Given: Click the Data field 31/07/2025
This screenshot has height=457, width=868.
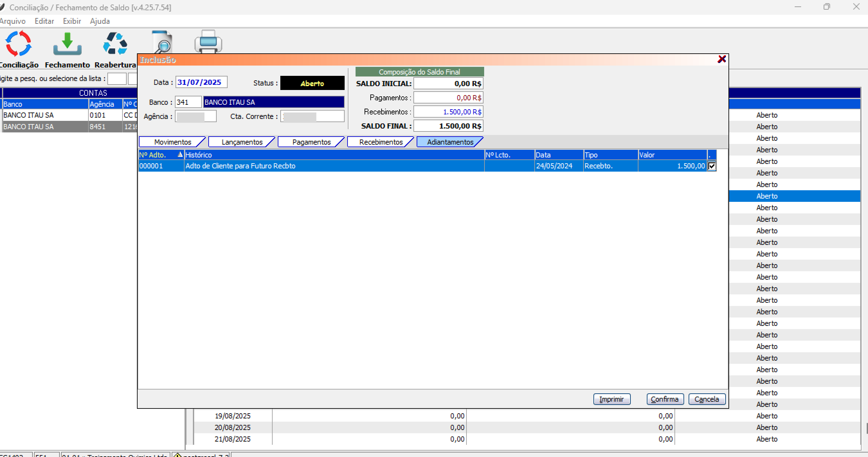Looking at the screenshot, I should (201, 82).
